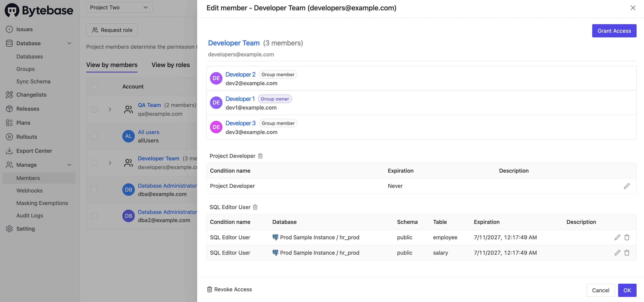Expand the Developer Team member row

pyautogui.click(x=110, y=163)
